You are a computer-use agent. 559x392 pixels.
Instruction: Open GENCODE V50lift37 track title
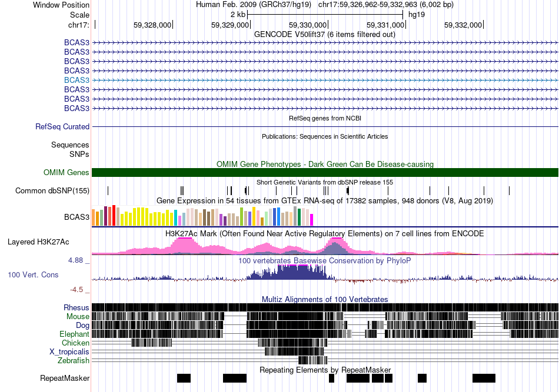coord(324,35)
